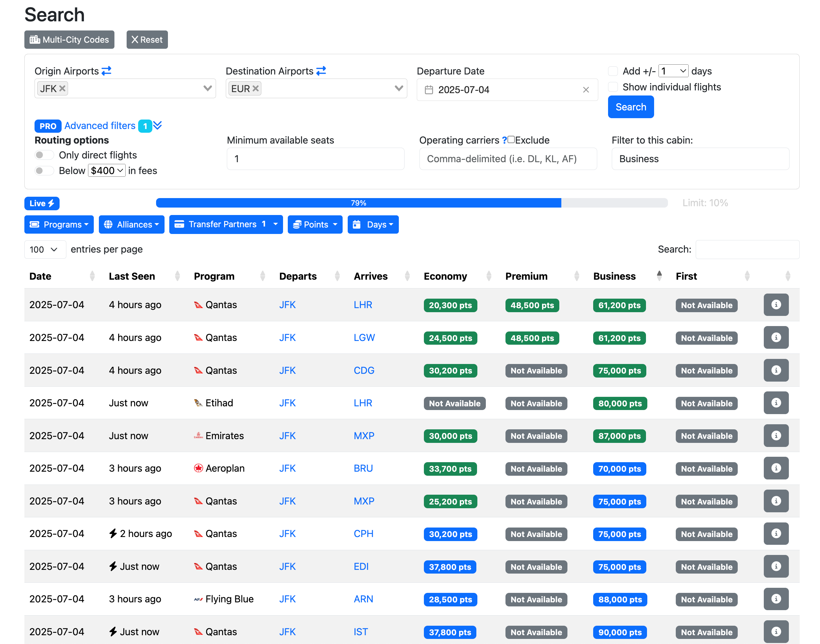Click the 80,000 pts Etihad Business badge

tap(620, 404)
